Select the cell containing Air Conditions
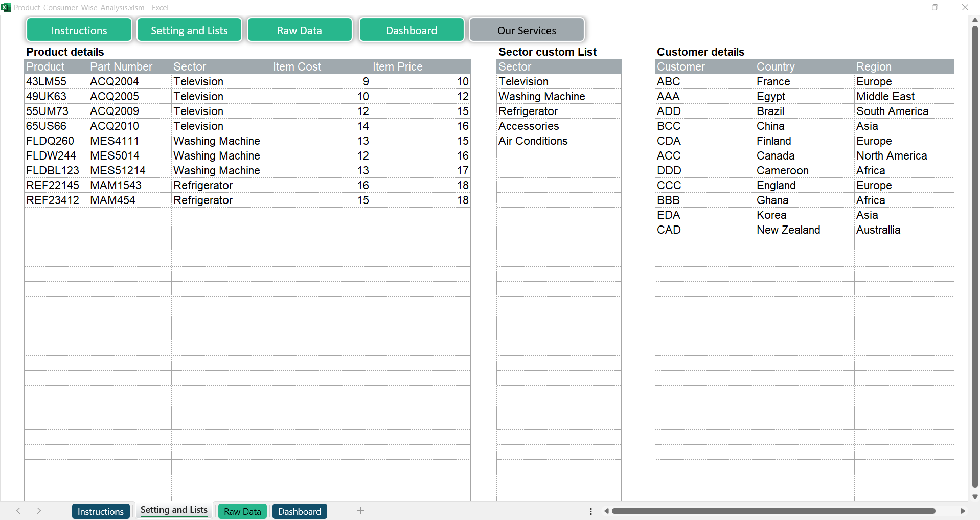 [x=533, y=141]
